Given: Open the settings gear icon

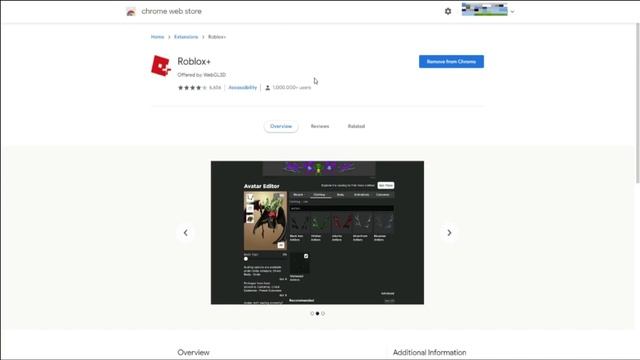Looking at the screenshot, I should [448, 11].
